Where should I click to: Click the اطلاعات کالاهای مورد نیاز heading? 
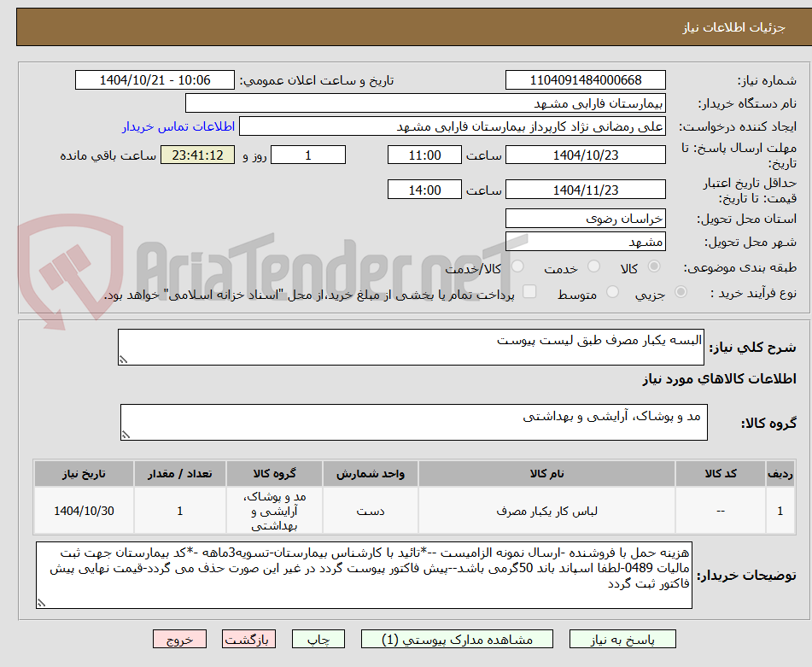(x=719, y=379)
